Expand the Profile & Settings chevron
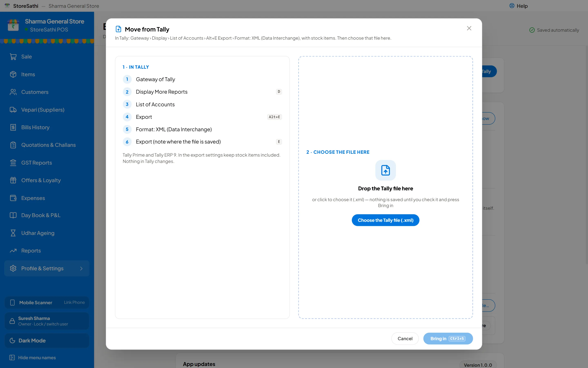 click(x=81, y=268)
